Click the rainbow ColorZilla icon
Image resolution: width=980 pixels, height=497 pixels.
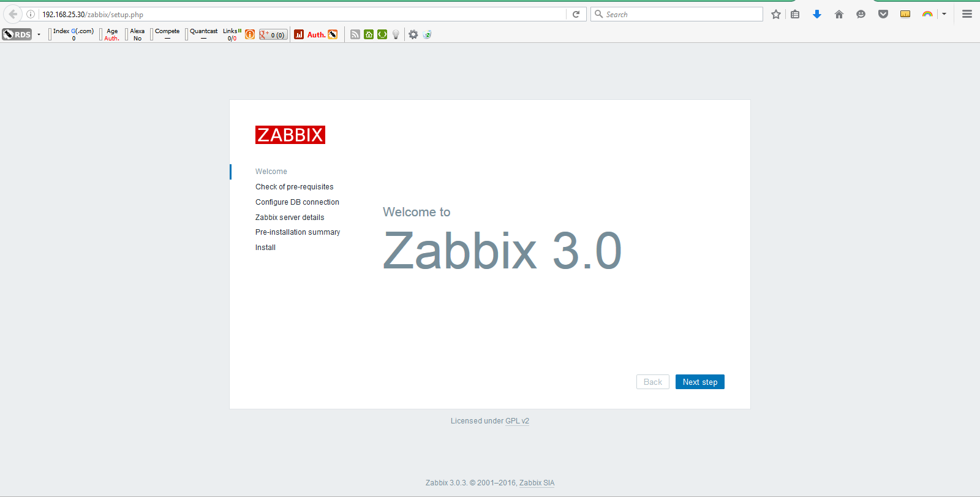point(927,14)
